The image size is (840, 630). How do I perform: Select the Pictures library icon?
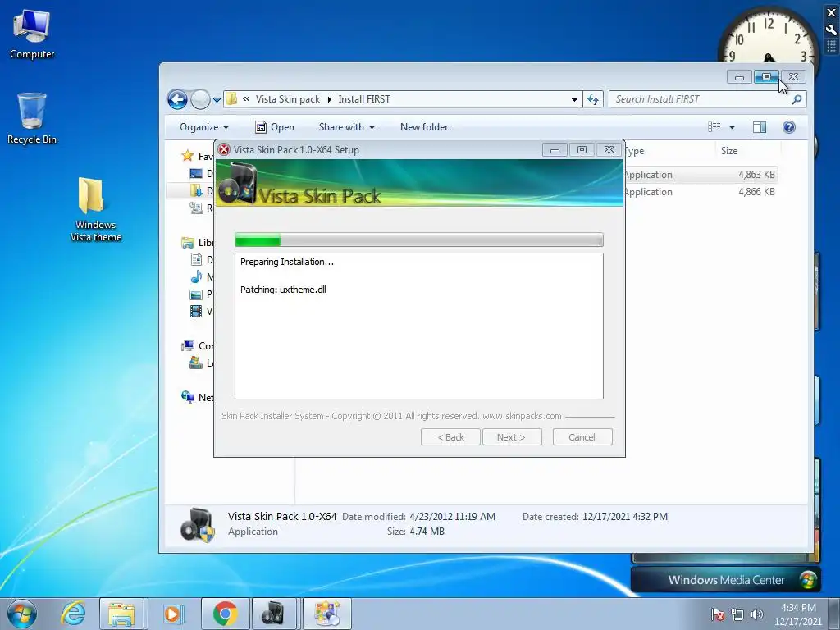pyautogui.click(x=197, y=294)
